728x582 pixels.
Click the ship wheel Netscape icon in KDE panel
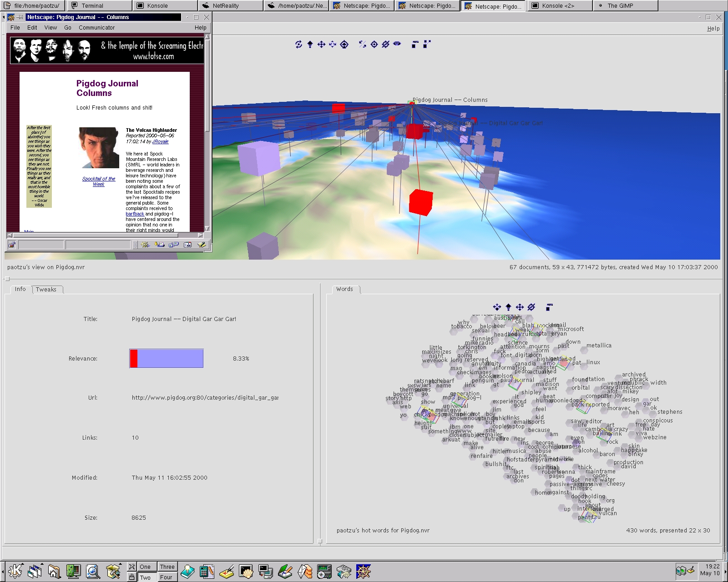coord(364,571)
